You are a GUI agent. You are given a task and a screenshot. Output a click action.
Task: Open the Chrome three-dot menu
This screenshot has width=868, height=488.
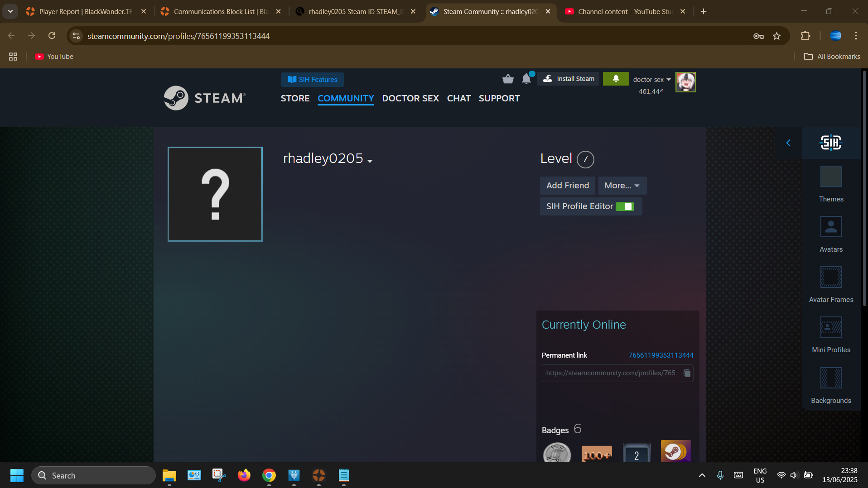856,36
